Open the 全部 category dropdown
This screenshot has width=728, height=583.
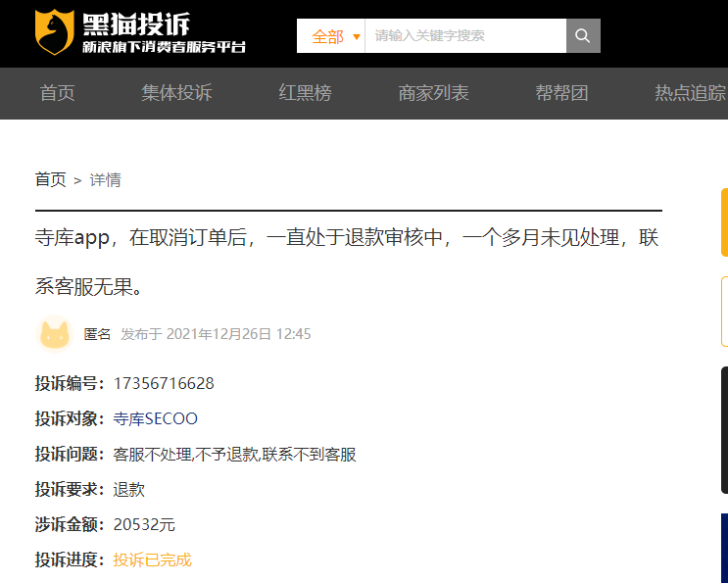[x=331, y=35]
